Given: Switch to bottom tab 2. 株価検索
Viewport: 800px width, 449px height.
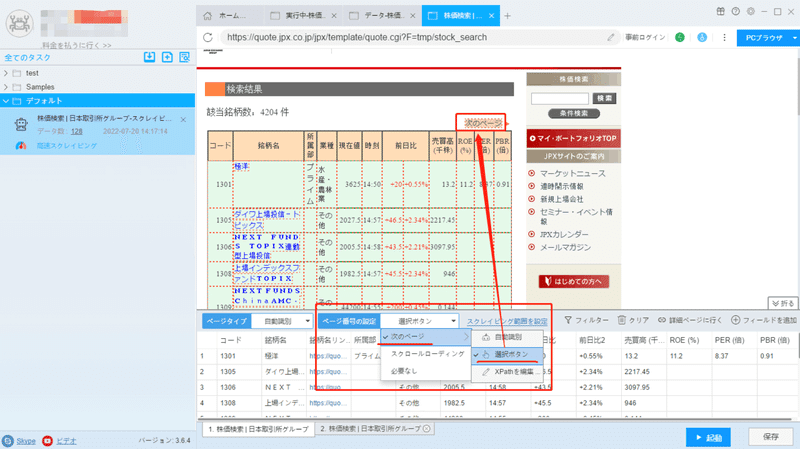Looking at the screenshot, I should (x=374, y=429).
